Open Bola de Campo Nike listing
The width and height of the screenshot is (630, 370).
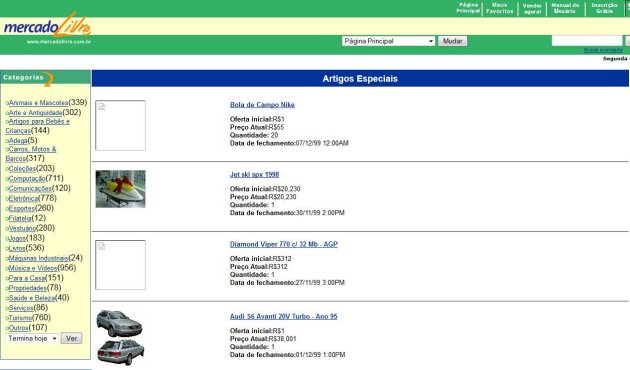point(262,105)
